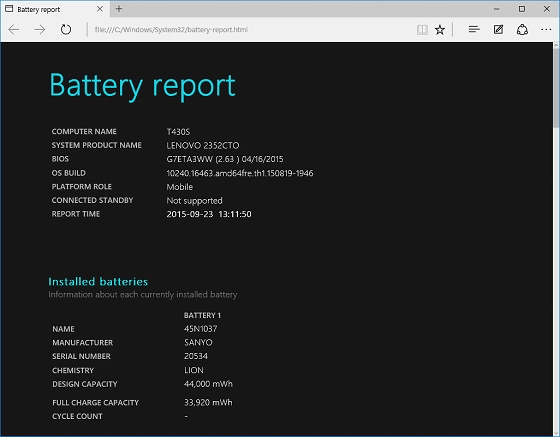Select computer name value T430S
The image size is (560, 437).
pos(178,132)
